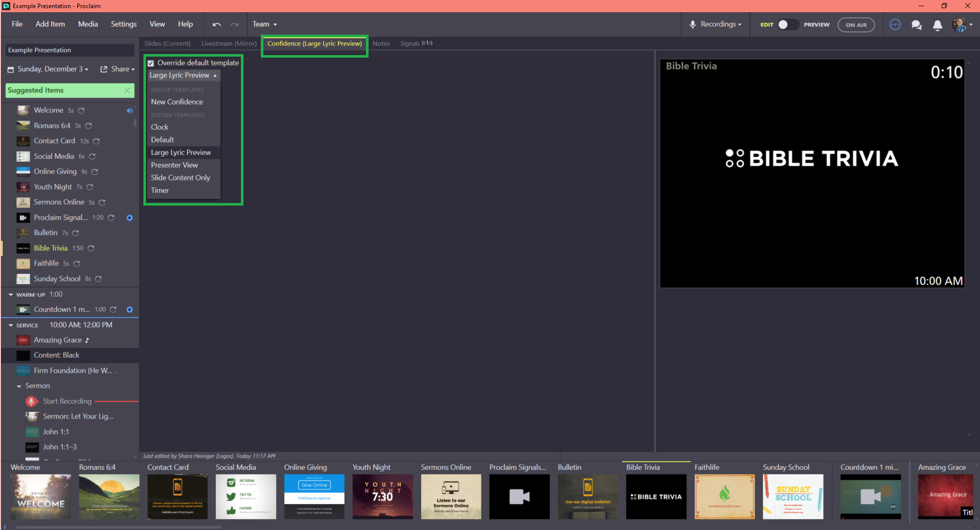The image size is (980, 530).
Task: Open the chat messages icon
Action: [x=916, y=24]
